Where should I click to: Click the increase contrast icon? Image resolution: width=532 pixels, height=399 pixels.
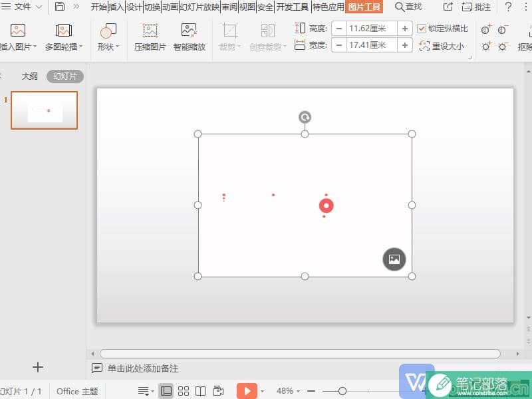[486, 30]
